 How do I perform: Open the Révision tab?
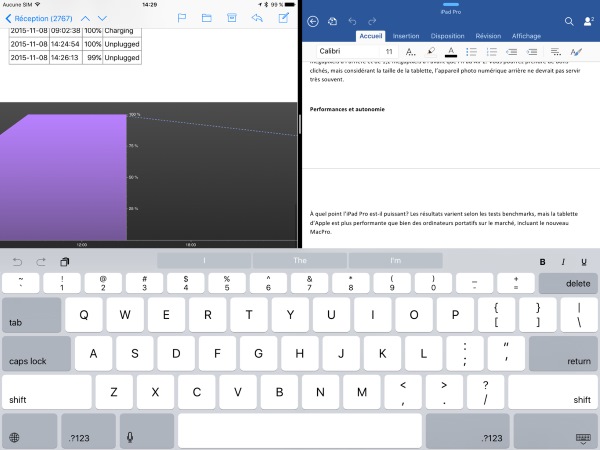488,36
